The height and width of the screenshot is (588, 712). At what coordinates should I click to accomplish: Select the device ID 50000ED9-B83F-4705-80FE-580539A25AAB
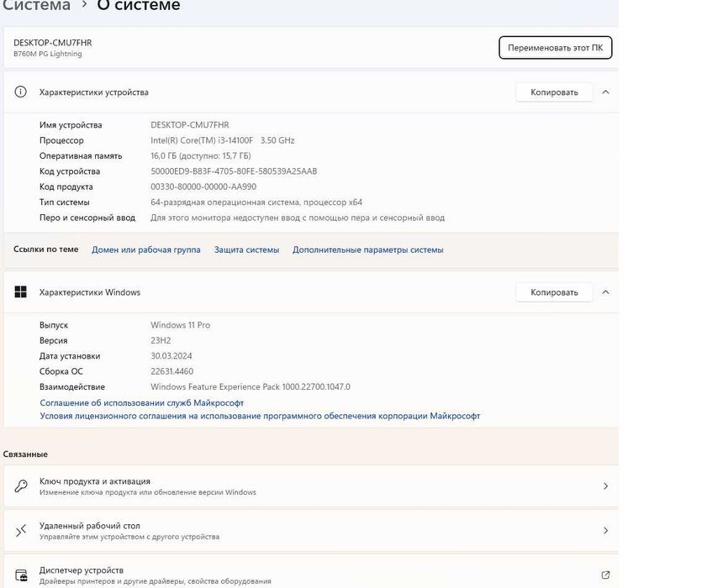[x=234, y=171]
